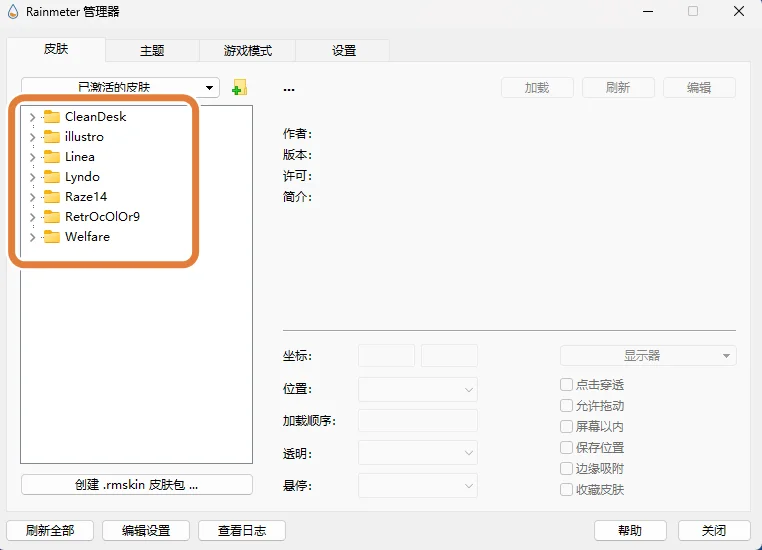Click the Raze14 folder icon
Image resolution: width=762 pixels, height=550 pixels.
pos(52,196)
